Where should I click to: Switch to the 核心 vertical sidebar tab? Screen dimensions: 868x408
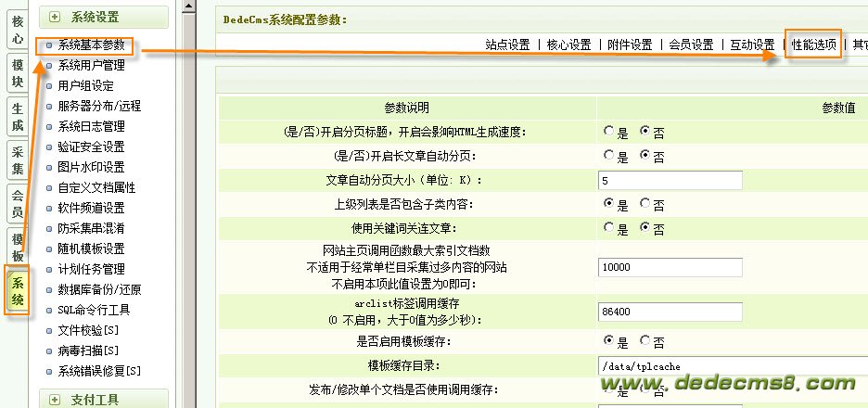pyautogui.click(x=18, y=28)
